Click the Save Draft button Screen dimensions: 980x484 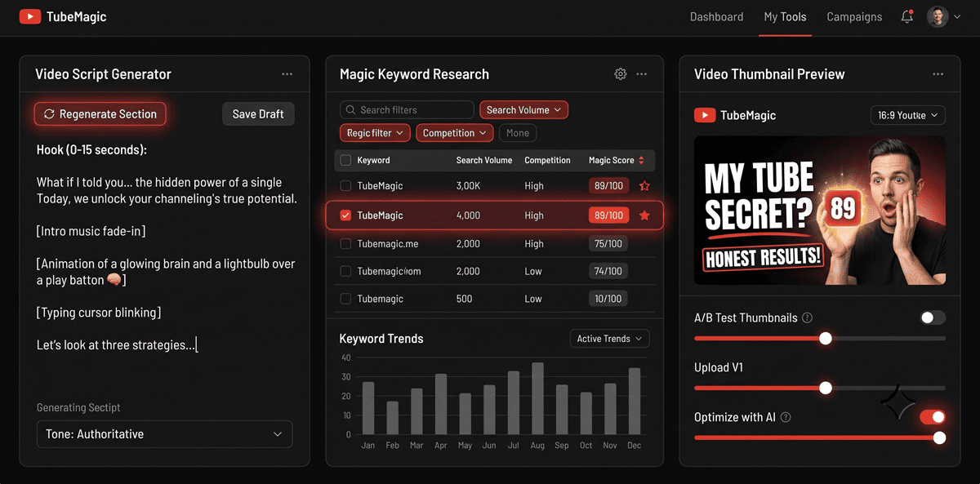pyautogui.click(x=258, y=114)
